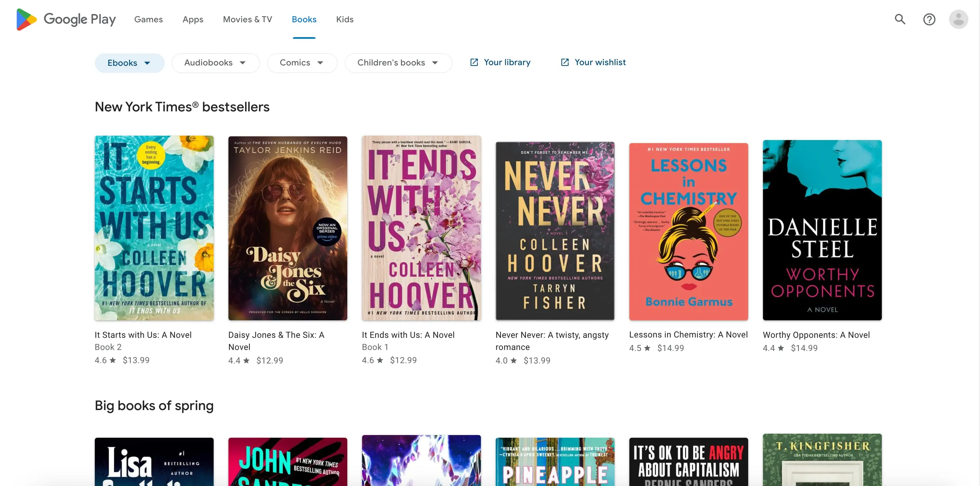The width and height of the screenshot is (980, 486).
Task: Open the help question mark icon
Action: (929, 19)
